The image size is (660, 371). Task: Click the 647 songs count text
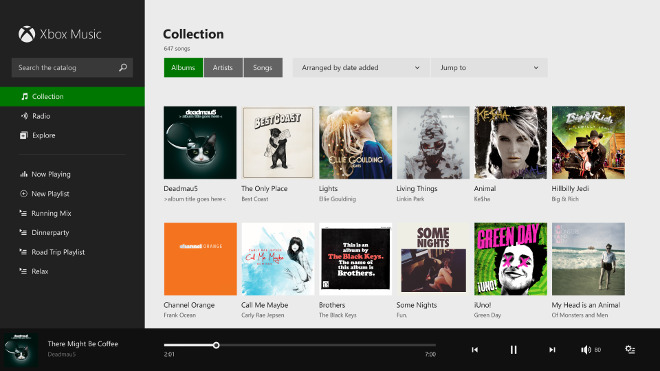[177, 48]
